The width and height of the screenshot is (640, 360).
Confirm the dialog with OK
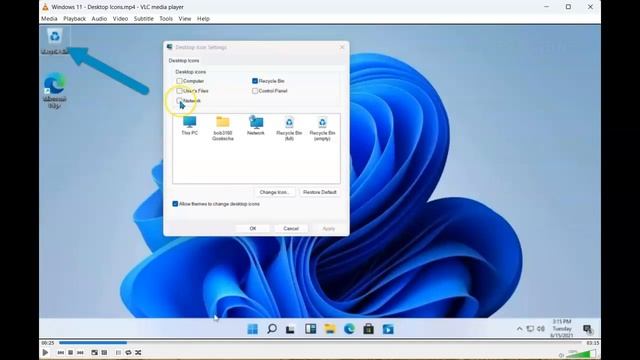coord(253,229)
